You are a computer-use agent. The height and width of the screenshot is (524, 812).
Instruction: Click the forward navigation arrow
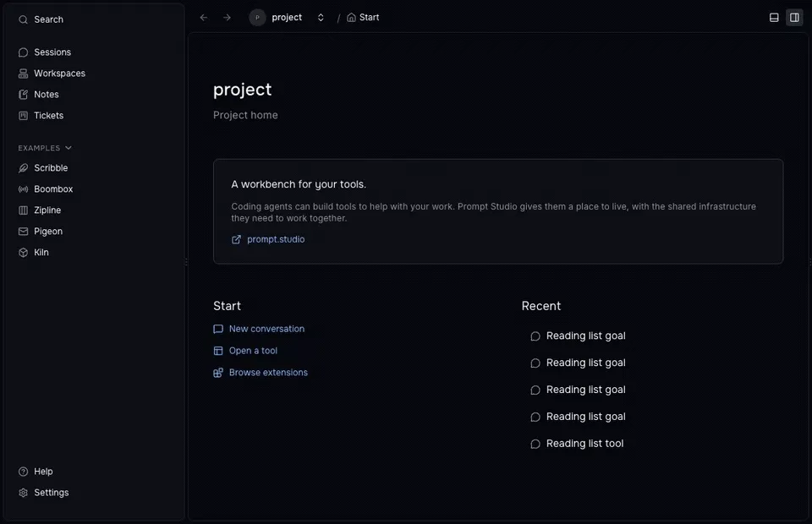coord(227,18)
